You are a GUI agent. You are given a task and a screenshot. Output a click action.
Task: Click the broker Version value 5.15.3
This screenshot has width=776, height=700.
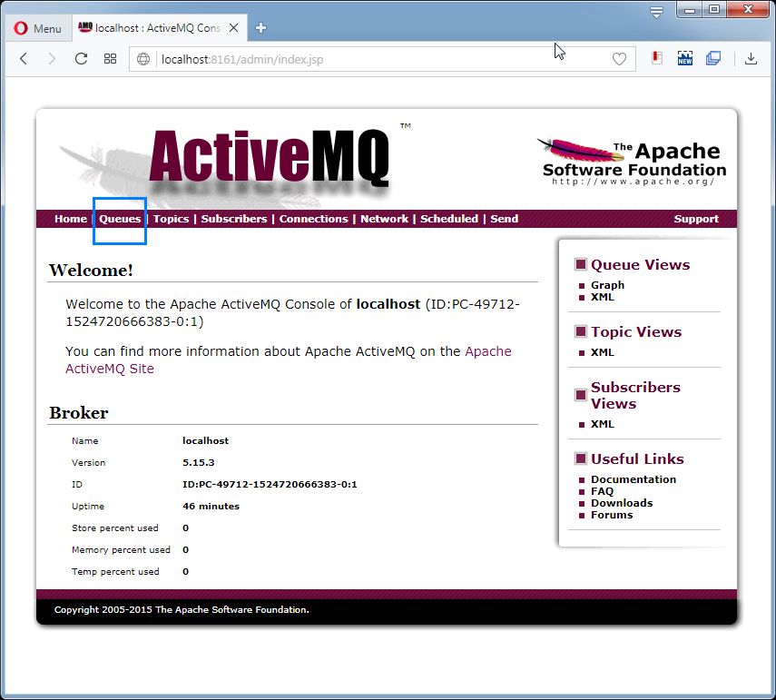pyautogui.click(x=199, y=463)
